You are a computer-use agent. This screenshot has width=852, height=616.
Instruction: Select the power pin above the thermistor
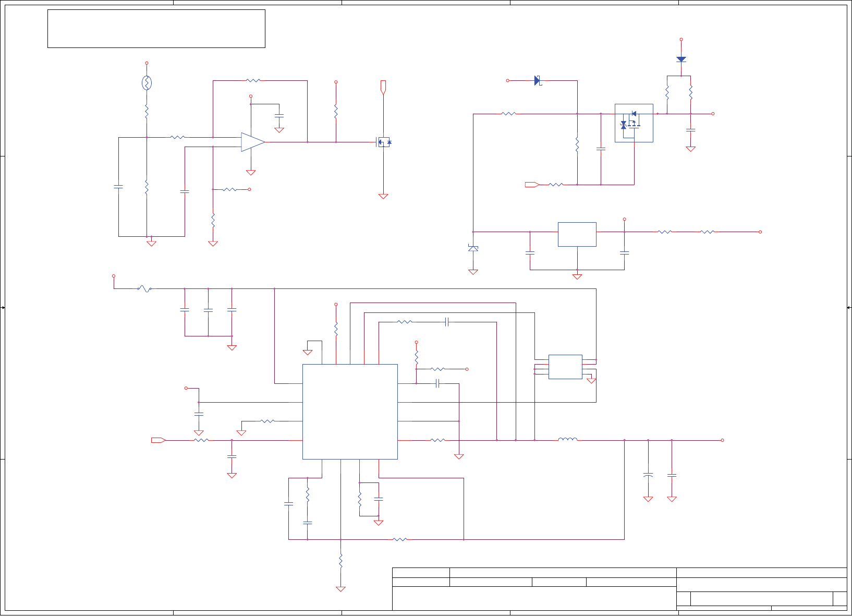click(x=147, y=63)
